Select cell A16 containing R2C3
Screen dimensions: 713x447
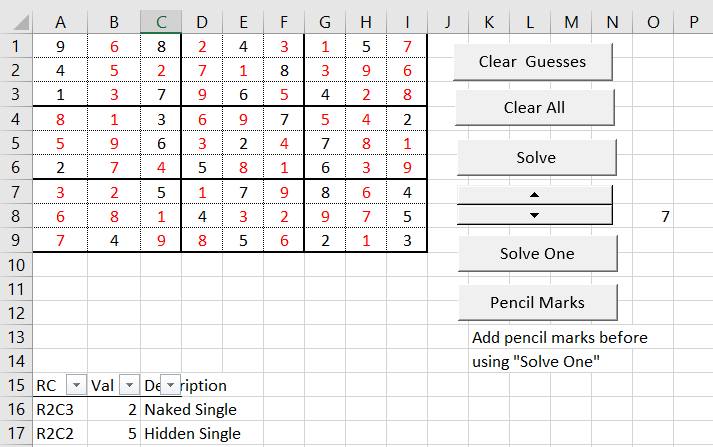pyautogui.click(x=60, y=410)
